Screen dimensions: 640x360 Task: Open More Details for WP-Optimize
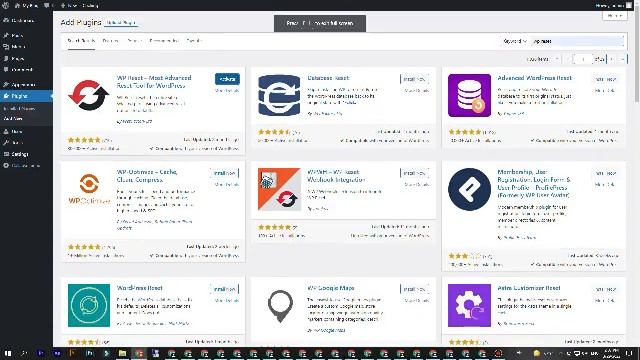tap(227, 184)
